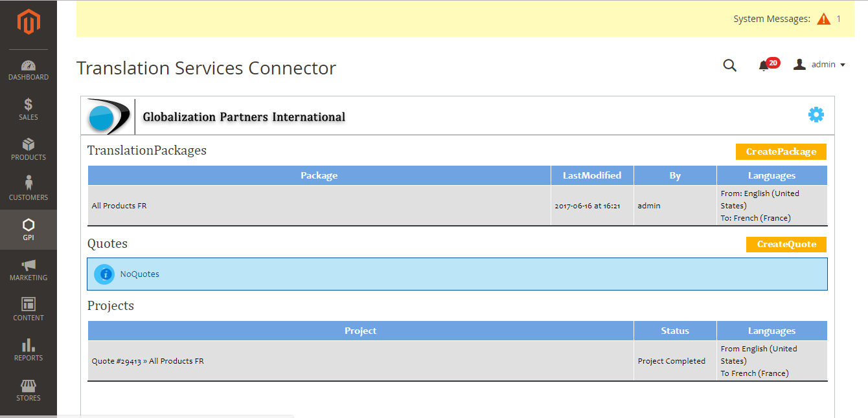868x418 pixels.
Task: Click the Status column header
Action: pos(675,331)
